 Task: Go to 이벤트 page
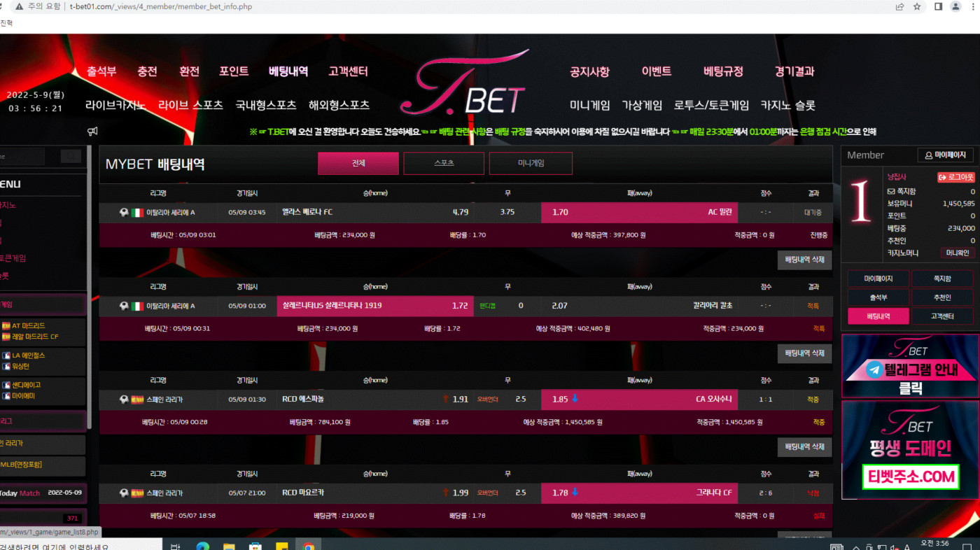pyautogui.click(x=657, y=71)
